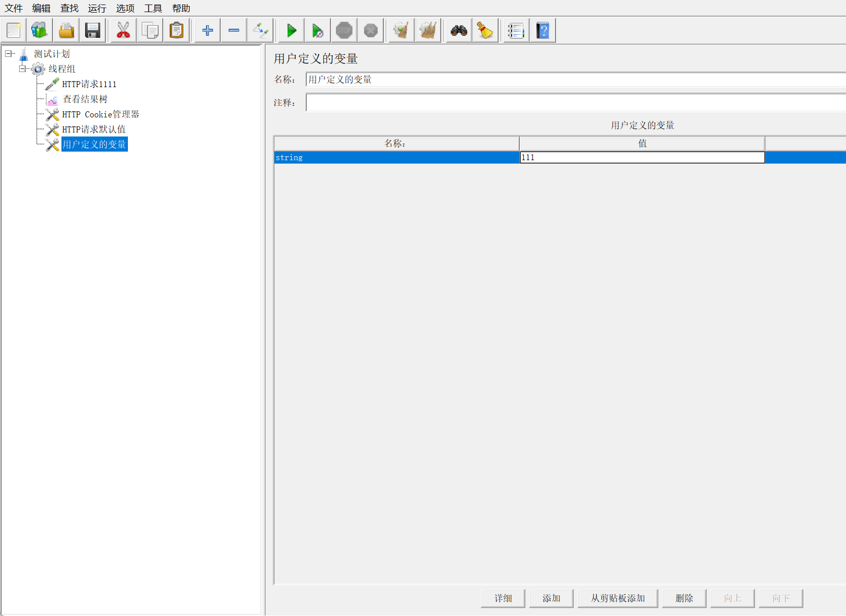Click the Paste clipboard icon
Viewport: 846px width, 616px height.
tap(177, 30)
